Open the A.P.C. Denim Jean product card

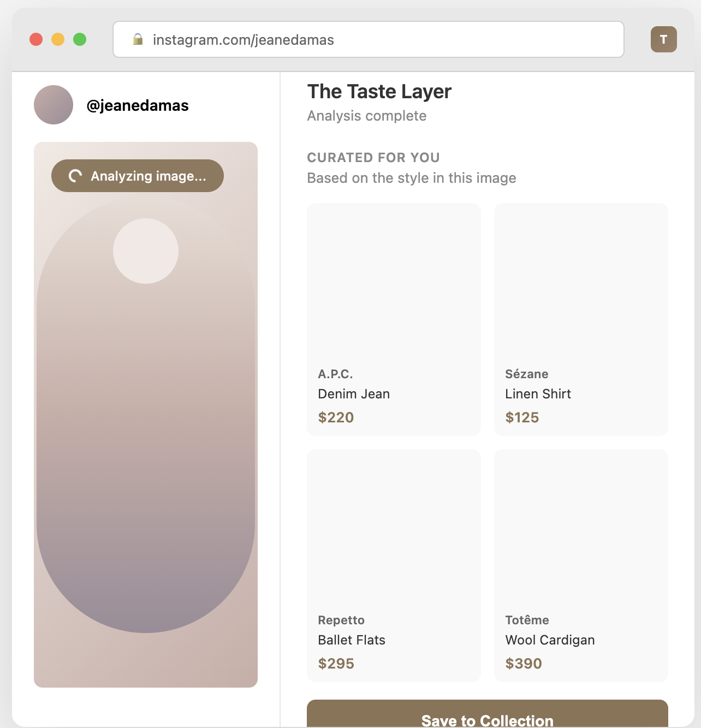394,319
